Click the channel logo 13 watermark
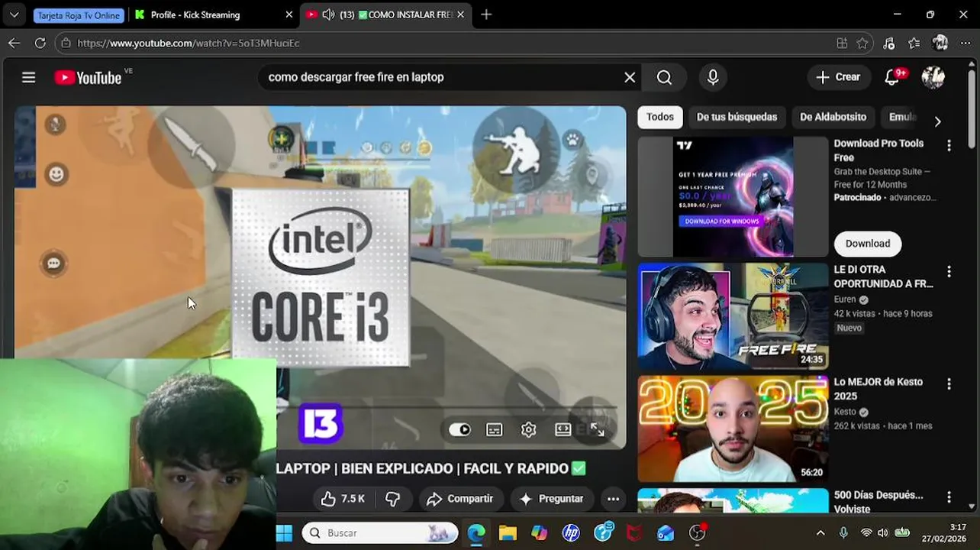 [321, 423]
